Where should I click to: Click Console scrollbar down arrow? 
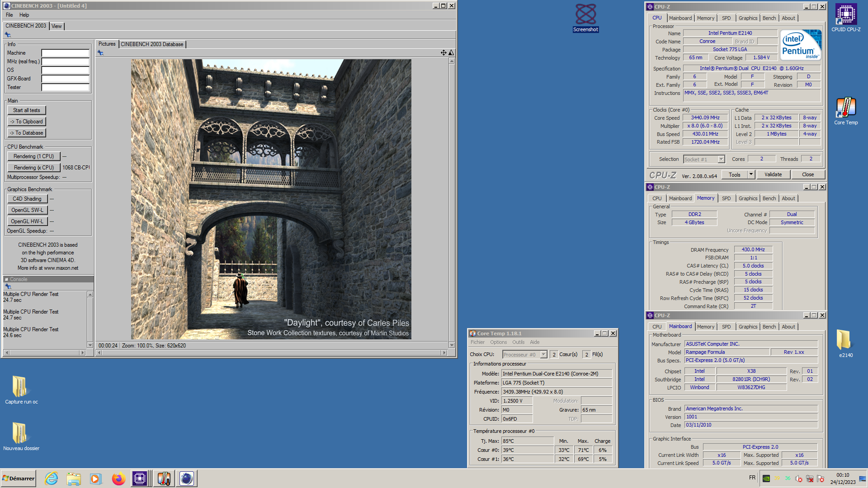click(x=90, y=345)
